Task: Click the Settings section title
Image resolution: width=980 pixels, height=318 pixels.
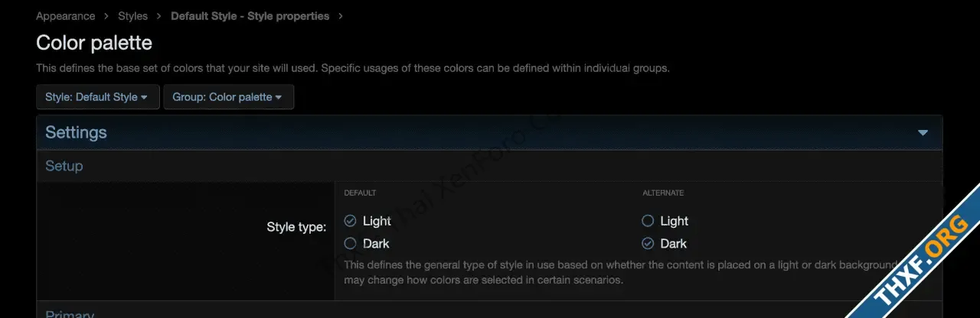Action: pyautogui.click(x=76, y=132)
